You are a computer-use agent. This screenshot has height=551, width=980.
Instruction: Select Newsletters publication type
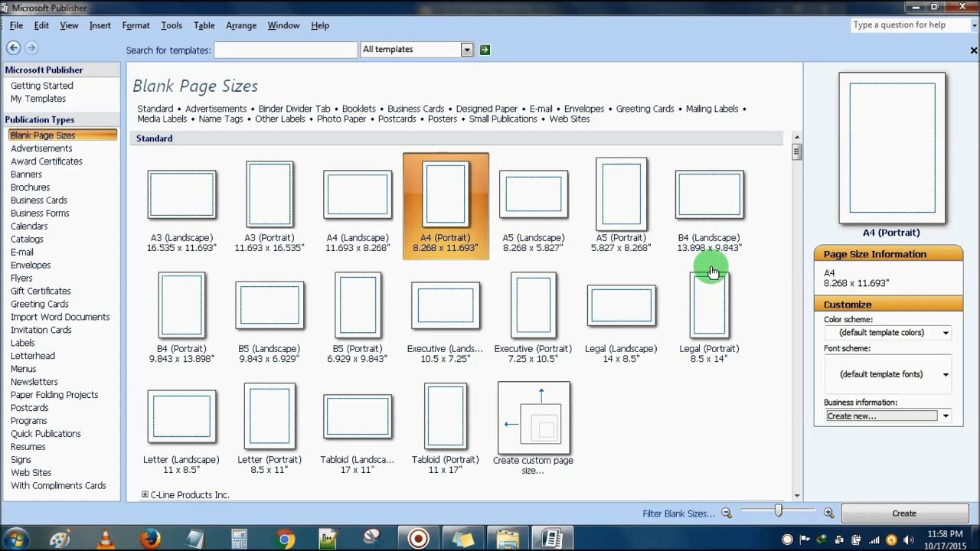(x=34, y=382)
